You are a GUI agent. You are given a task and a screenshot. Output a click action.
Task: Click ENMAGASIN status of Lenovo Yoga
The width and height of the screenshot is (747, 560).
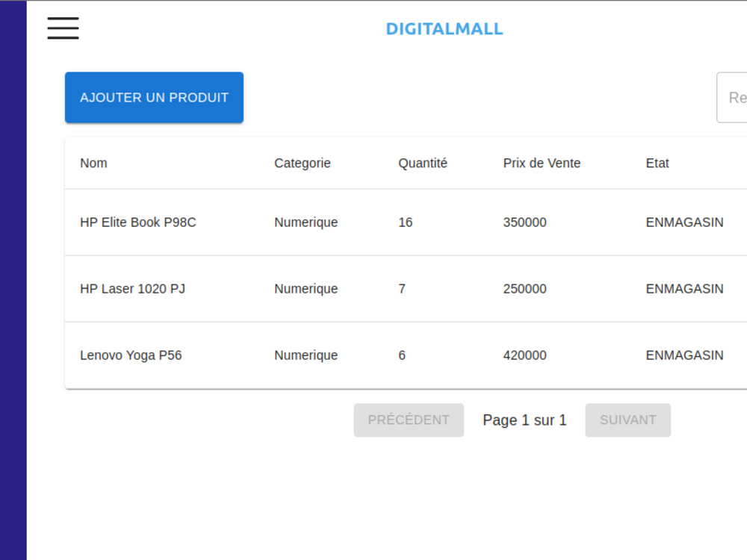(x=684, y=355)
